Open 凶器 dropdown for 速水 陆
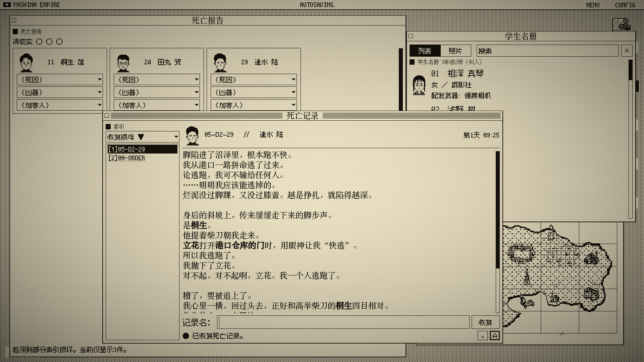The width and height of the screenshot is (644, 362). click(x=254, y=93)
